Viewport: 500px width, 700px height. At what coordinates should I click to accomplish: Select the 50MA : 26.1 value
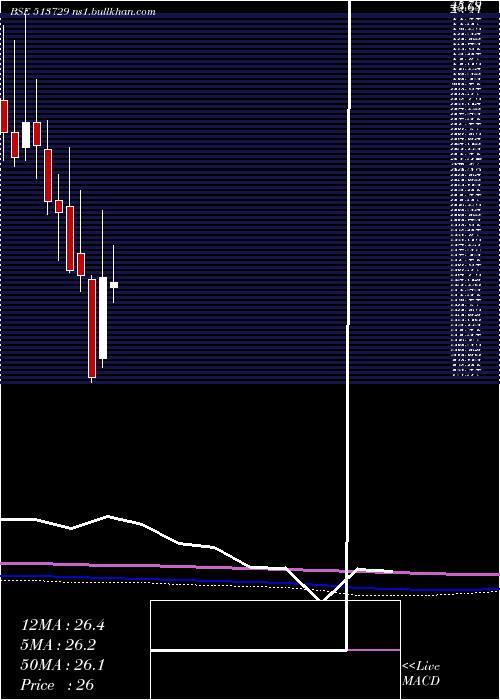click(x=62, y=665)
